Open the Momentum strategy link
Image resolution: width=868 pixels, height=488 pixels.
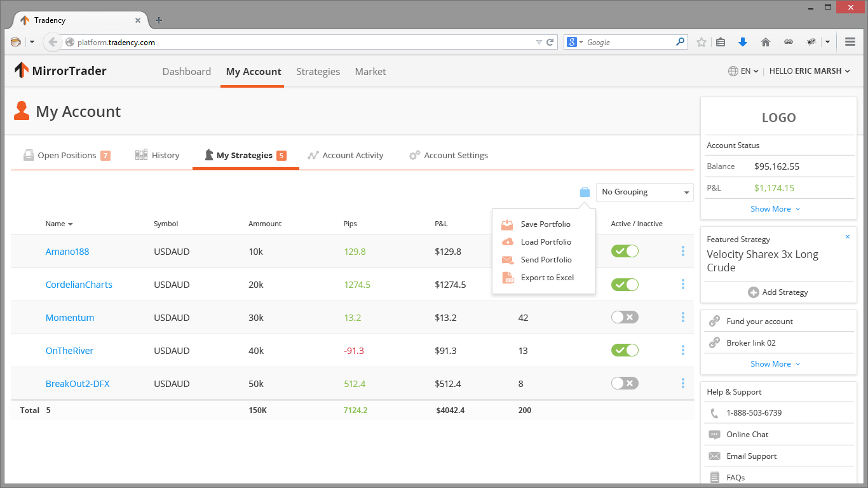[x=70, y=318]
